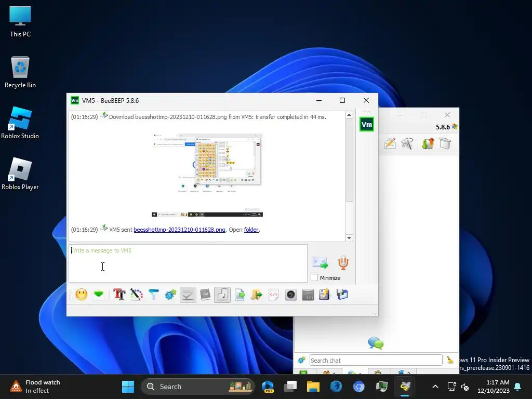This screenshot has height=399, width=532.
Task: Click the BeeBEEP bee icon in taskbar
Action: point(405,387)
